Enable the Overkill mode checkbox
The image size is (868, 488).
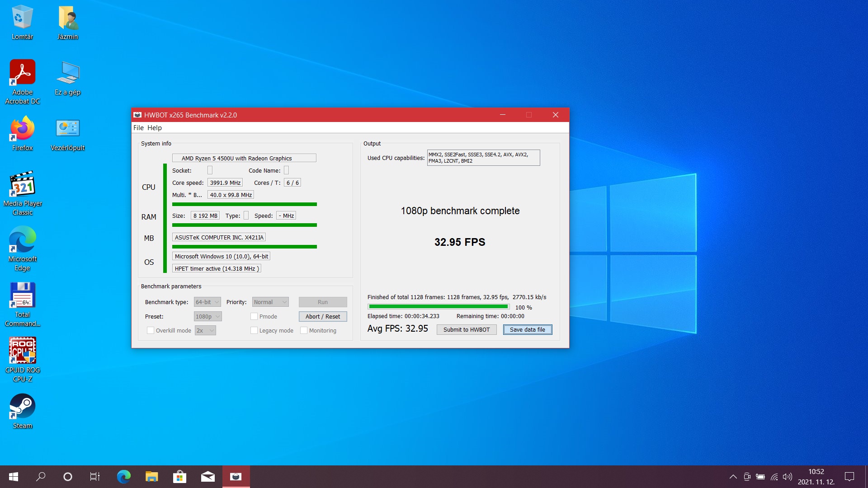click(151, 330)
